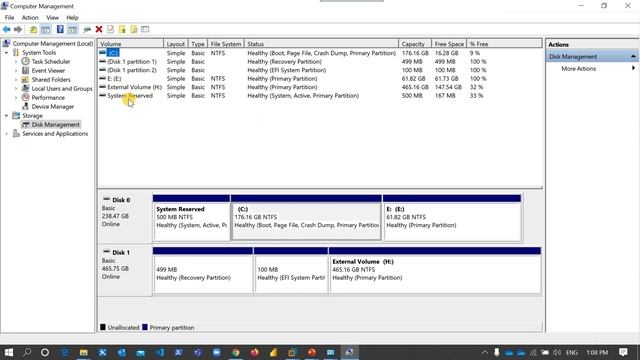Open File Explorer from taskbar
Image resolution: width=640 pixels, height=360 pixels.
84,352
